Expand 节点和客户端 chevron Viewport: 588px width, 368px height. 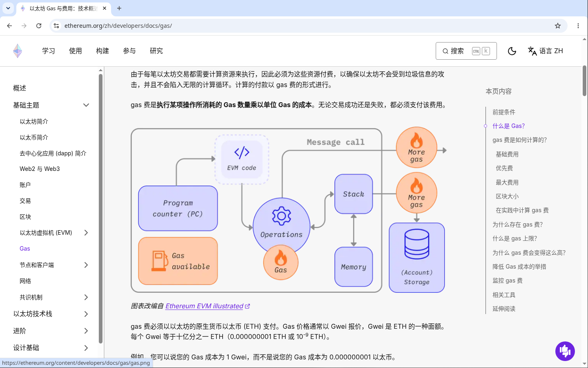(x=86, y=265)
